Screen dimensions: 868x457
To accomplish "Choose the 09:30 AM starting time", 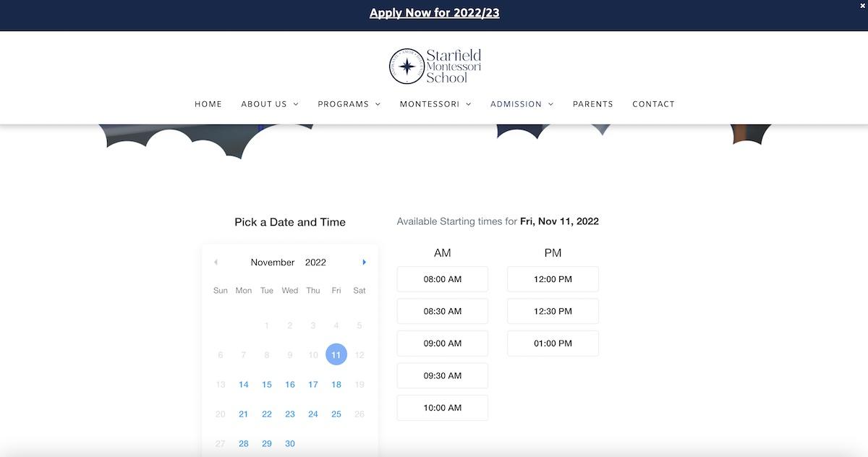I will (442, 375).
